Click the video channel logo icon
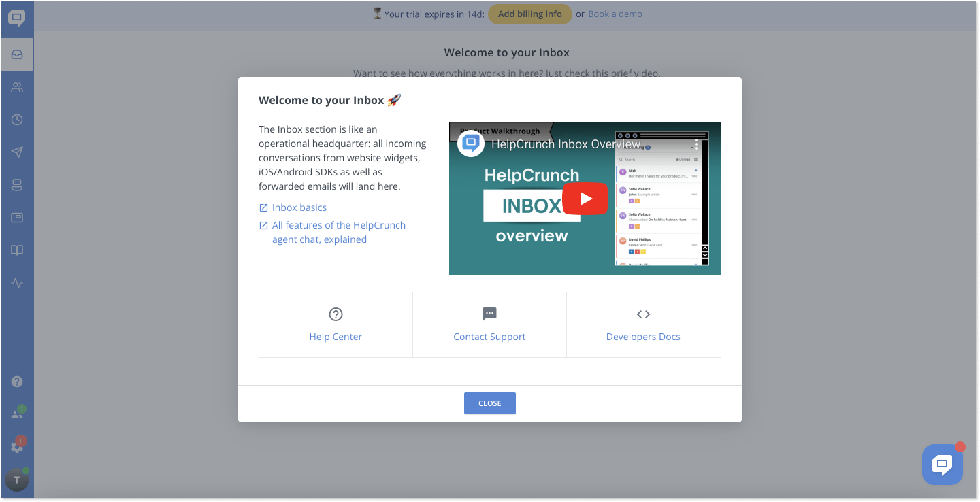Screen dimensions: 980x502 471,144
